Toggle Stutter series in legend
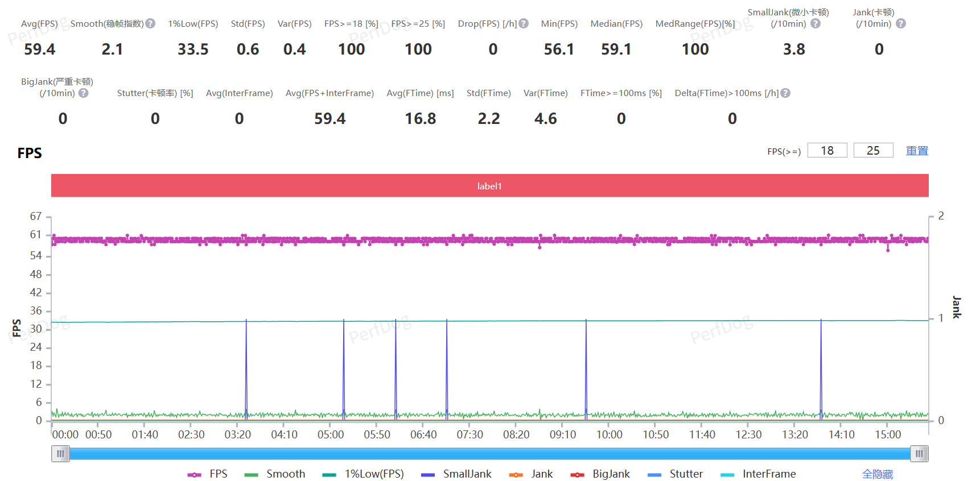The height and width of the screenshot is (481, 980). (675, 474)
